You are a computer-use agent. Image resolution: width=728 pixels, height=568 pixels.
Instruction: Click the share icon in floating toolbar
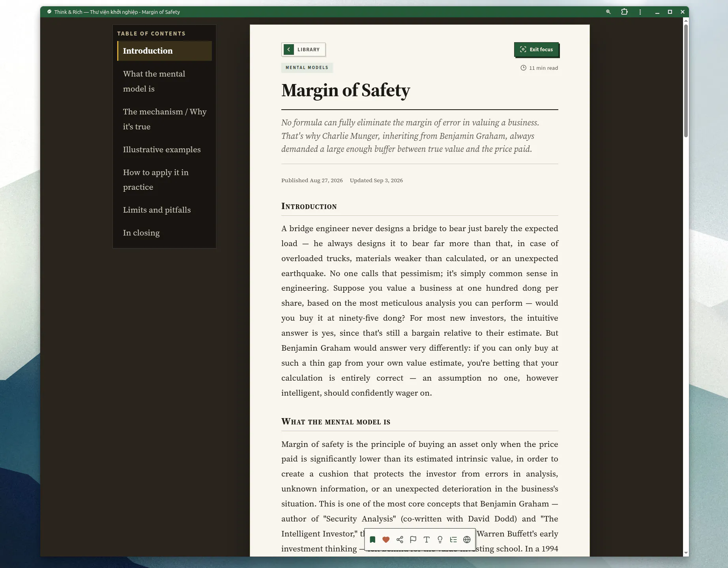400,540
